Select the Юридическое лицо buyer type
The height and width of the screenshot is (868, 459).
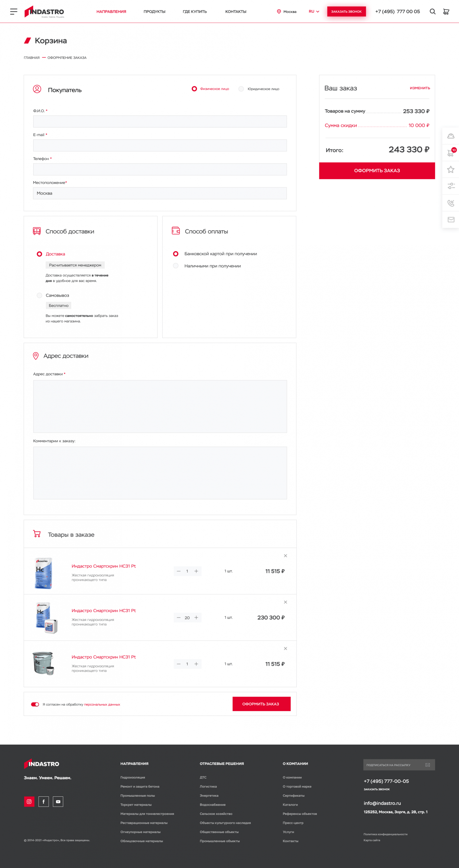pos(241,89)
